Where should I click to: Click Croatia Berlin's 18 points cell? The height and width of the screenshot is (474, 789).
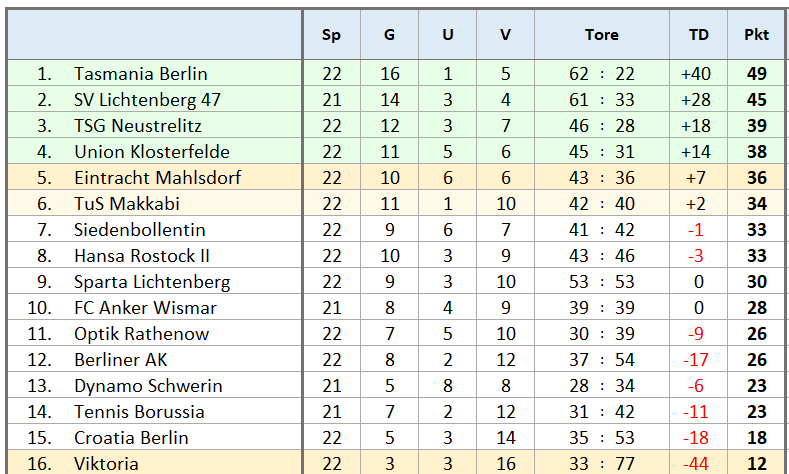756,438
